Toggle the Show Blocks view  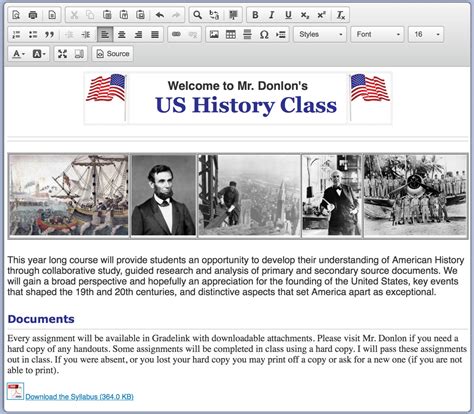point(79,54)
